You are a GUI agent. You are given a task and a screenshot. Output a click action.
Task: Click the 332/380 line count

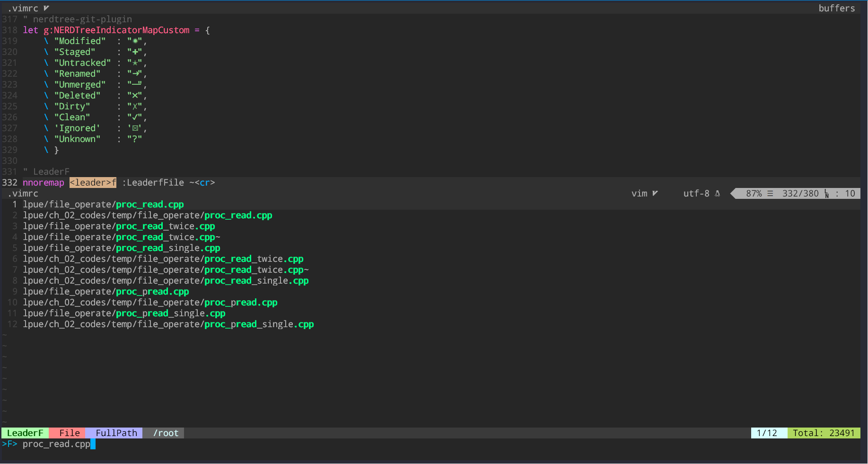pyautogui.click(x=800, y=193)
